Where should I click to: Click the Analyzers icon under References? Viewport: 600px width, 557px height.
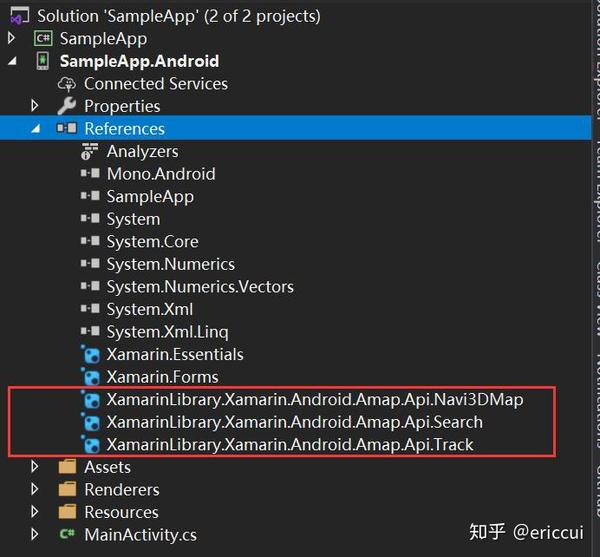90,151
